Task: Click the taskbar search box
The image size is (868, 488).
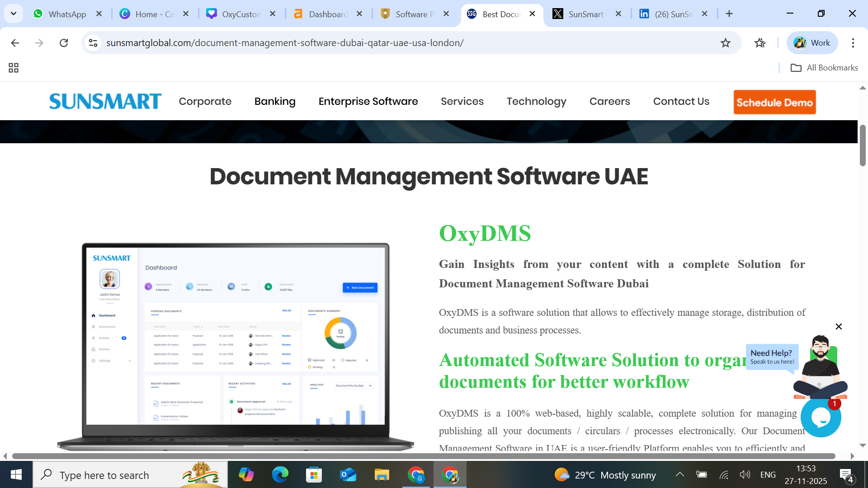Action: pyautogui.click(x=130, y=475)
